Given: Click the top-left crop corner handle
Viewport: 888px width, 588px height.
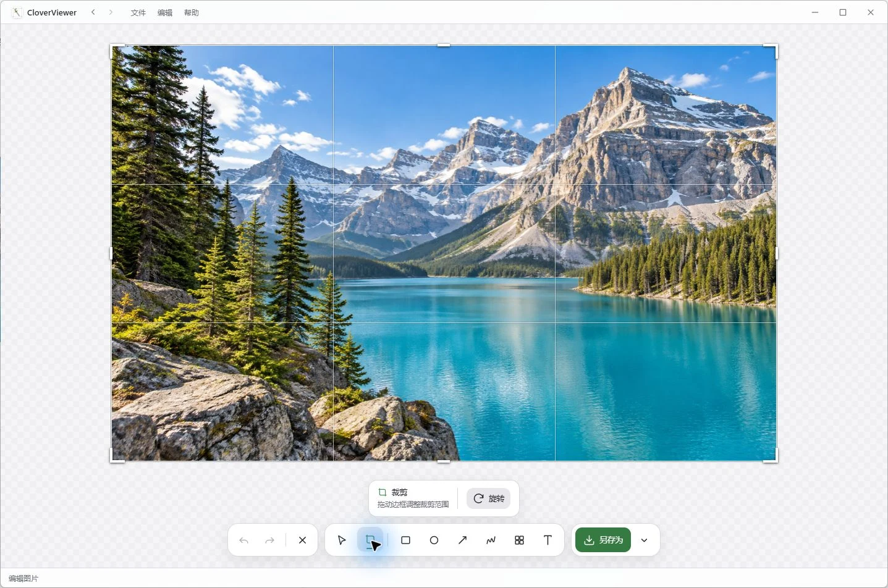Looking at the screenshot, I should [x=114, y=48].
